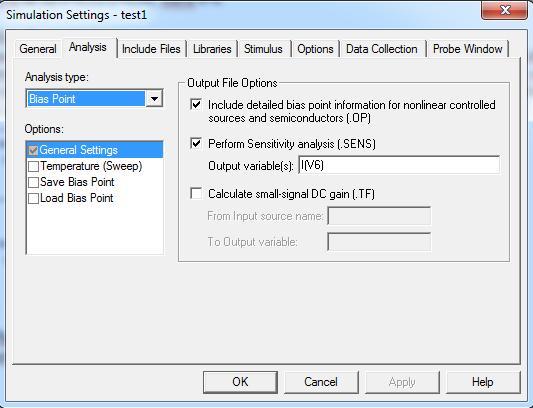Enable Calculate small-signal DC gain (.TF)
This screenshot has width=533, height=408.
click(x=196, y=193)
